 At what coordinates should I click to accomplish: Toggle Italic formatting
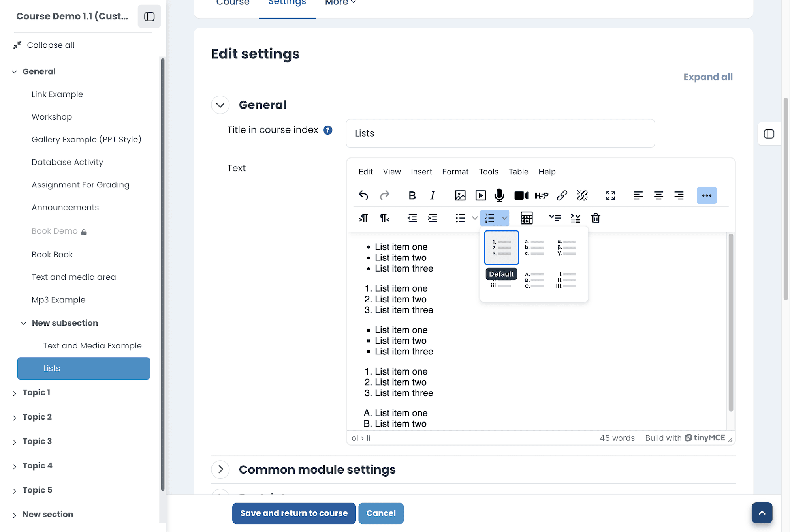(x=433, y=195)
